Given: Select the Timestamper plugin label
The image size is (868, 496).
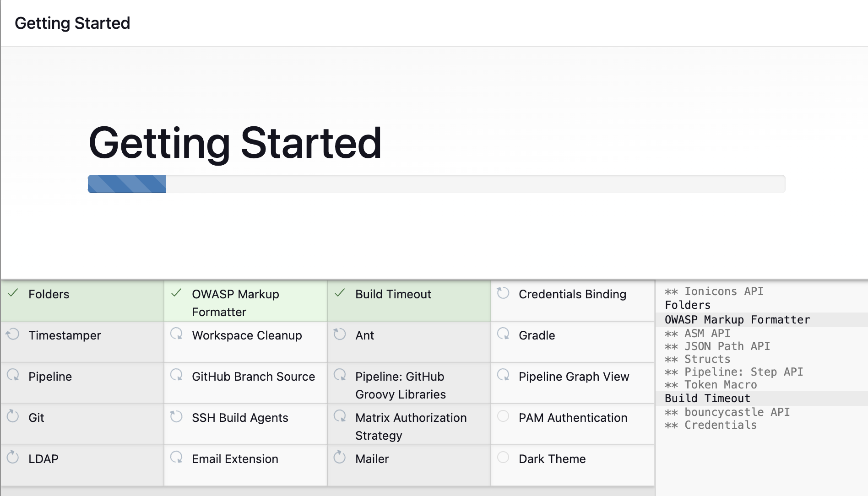Looking at the screenshot, I should click(65, 335).
